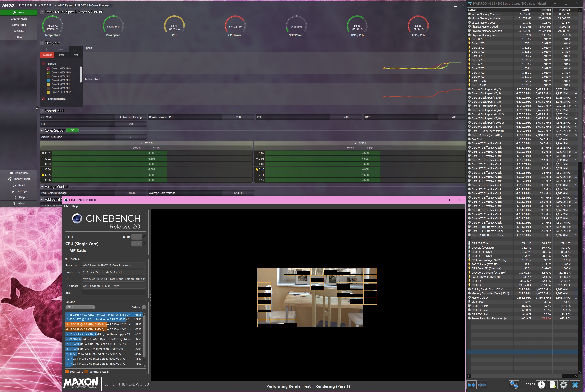The image size is (585, 392).
Task: Open AutoOC profile in Ryzen Master
Action: 19,31
